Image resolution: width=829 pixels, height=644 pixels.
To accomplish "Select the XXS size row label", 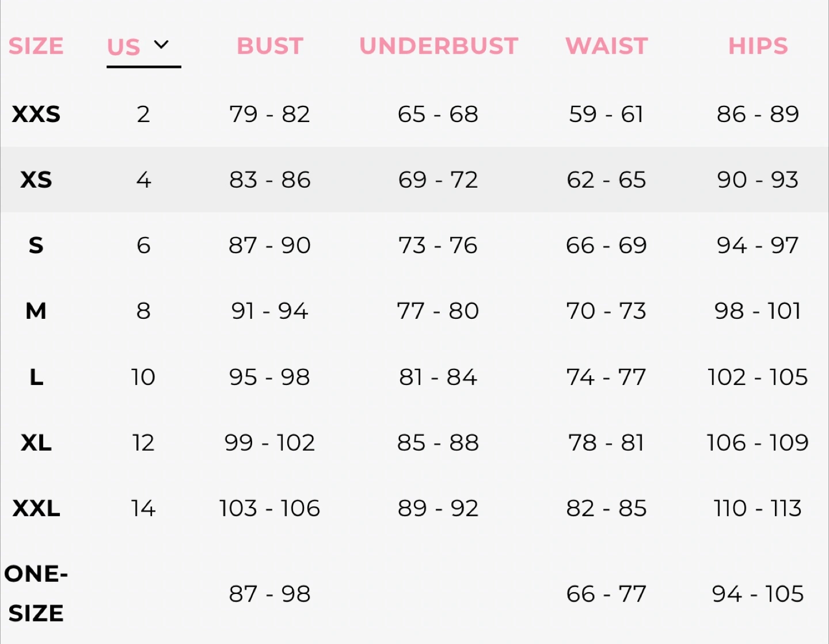I will click(x=36, y=115).
